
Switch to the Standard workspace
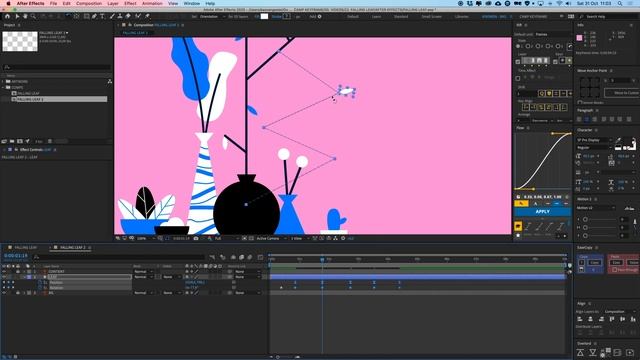coord(401,17)
